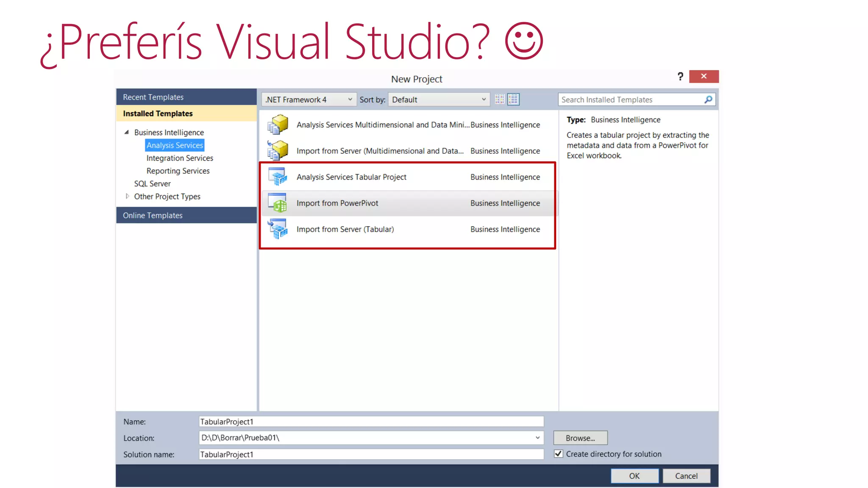Open the Installed Templates section
The width and height of the screenshot is (868, 488).
tap(186, 114)
